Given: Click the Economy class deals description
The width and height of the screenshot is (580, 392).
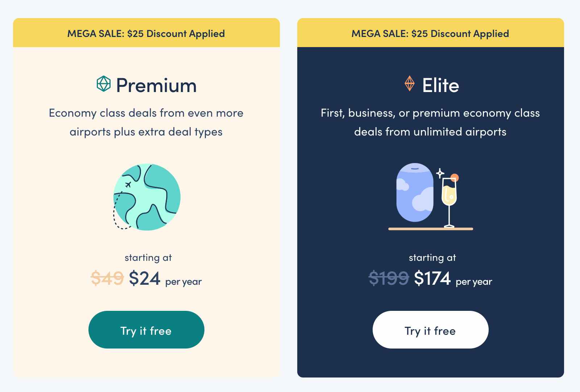Looking at the screenshot, I should pos(146,122).
